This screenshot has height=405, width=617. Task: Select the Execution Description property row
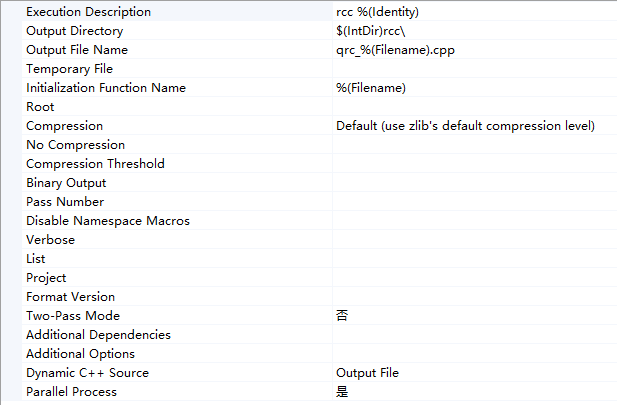click(x=89, y=12)
